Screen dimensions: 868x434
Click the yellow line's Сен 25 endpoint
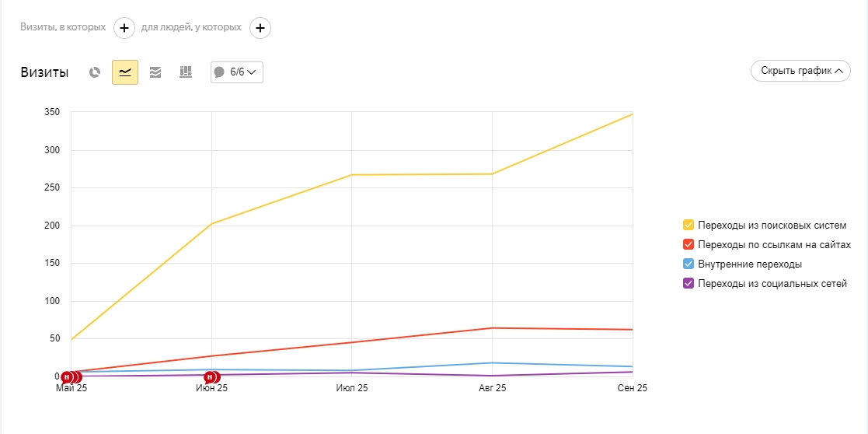632,114
